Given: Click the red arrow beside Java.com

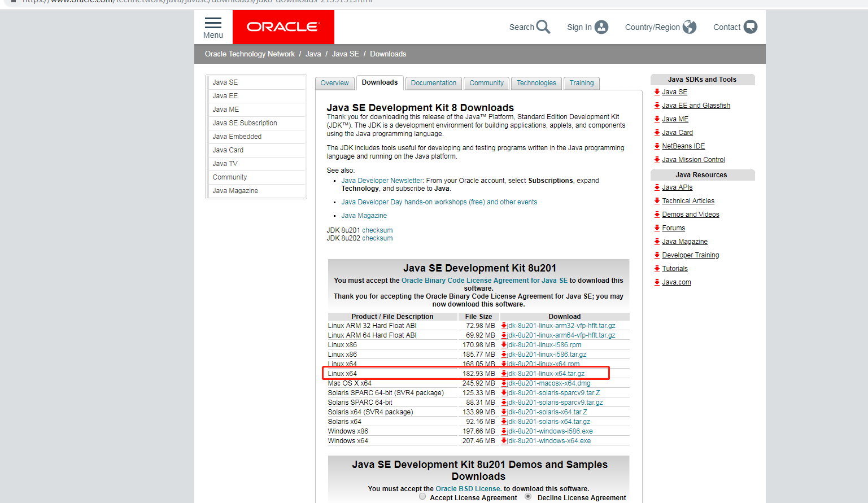Looking at the screenshot, I should tap(657, 282).
